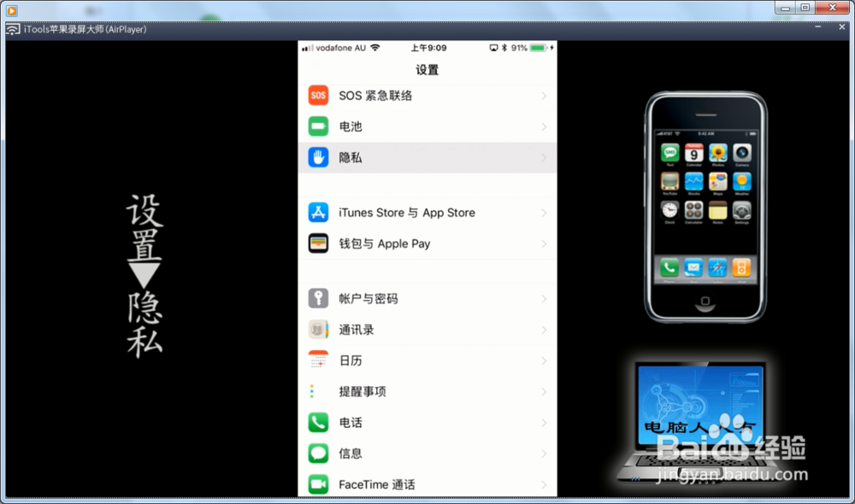Click the Bluetooth status icon
The height and width of the screenshot is (504, 855).
pyautogui.click(x=504, y=48)
